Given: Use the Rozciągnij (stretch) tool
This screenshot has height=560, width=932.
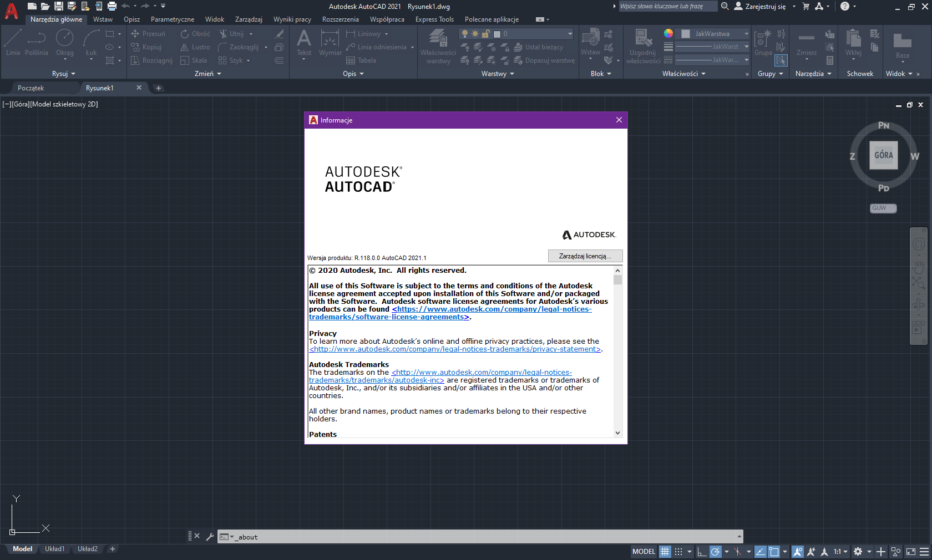Looking at the screenshot, I should (151, 60).
